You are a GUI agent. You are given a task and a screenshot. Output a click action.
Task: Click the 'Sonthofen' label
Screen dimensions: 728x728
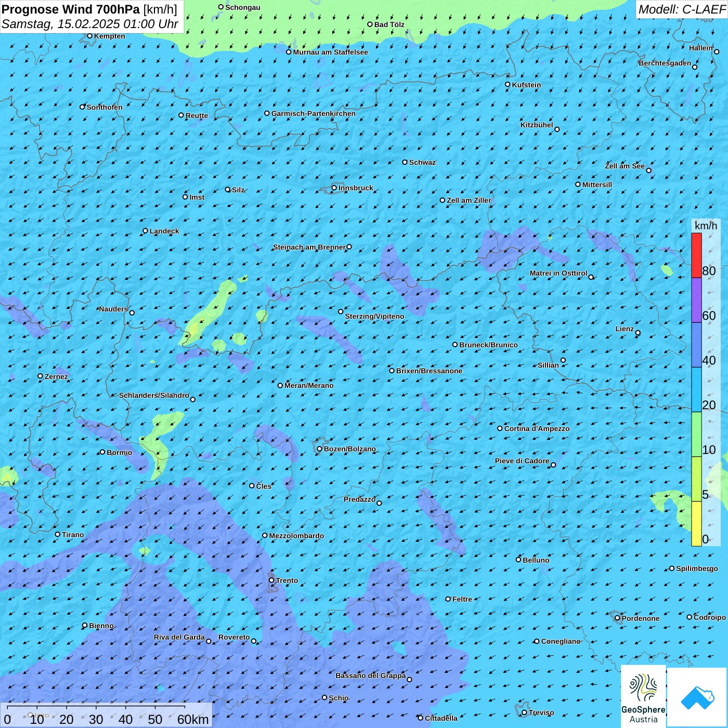(x=105, y=107)
